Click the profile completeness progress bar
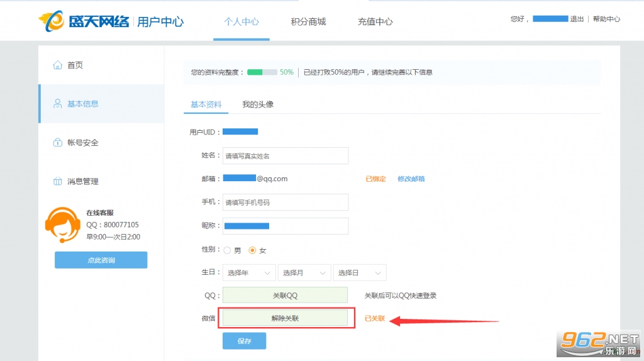Viewport: 644px width, 361px height. 262,72
